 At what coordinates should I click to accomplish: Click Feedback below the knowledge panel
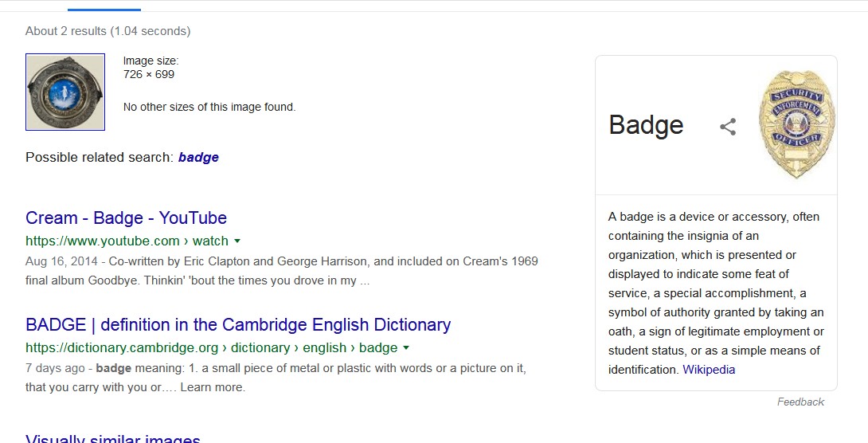pyautogui.click(x=800, y=402)
